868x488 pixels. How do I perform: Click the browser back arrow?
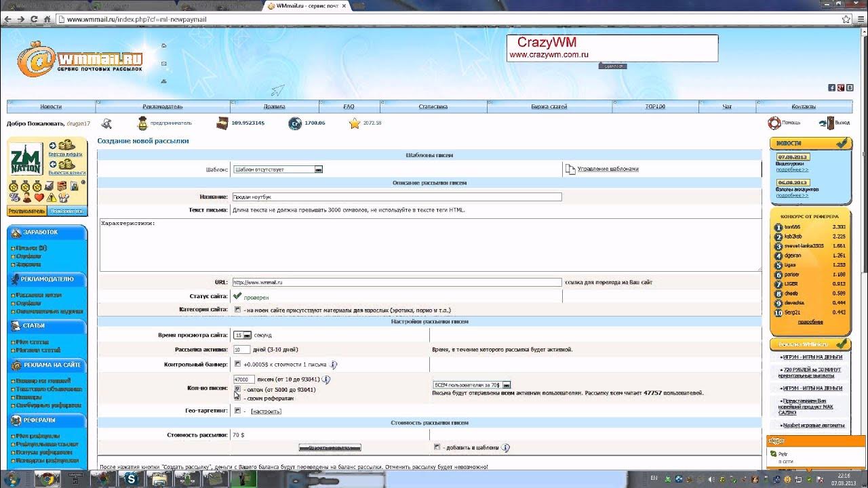[x=7, y=19]
